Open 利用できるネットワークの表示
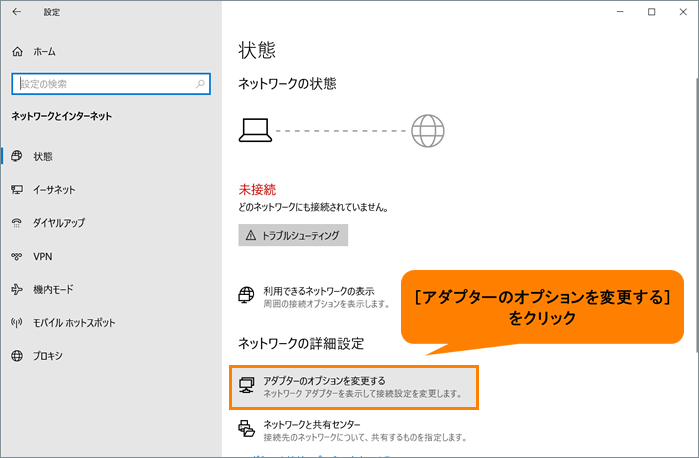The width and height of the screenshot is (699, 458). coord(315,297)
